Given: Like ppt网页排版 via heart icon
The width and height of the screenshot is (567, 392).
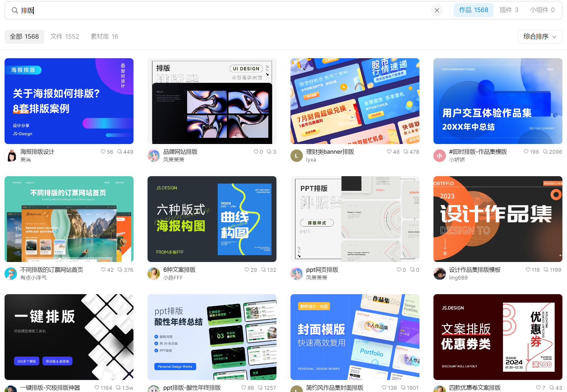Looking at the screenshot, I should pos(399,270).
